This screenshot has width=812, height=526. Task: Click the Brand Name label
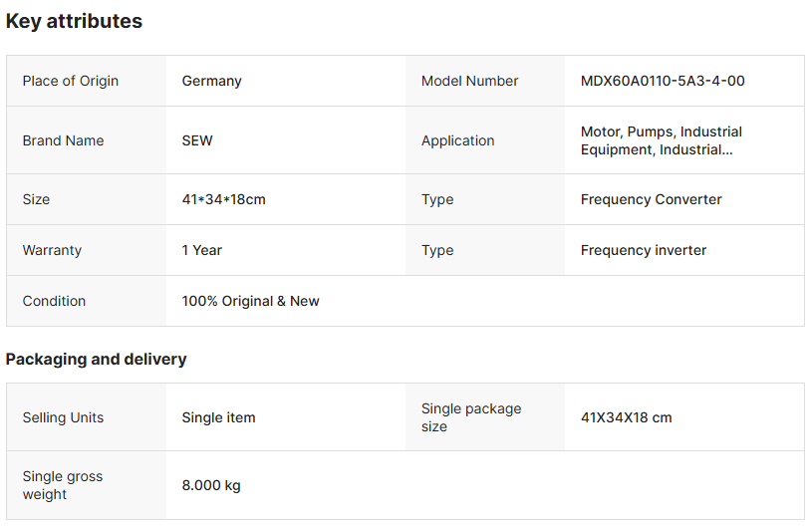coord(63,140)
